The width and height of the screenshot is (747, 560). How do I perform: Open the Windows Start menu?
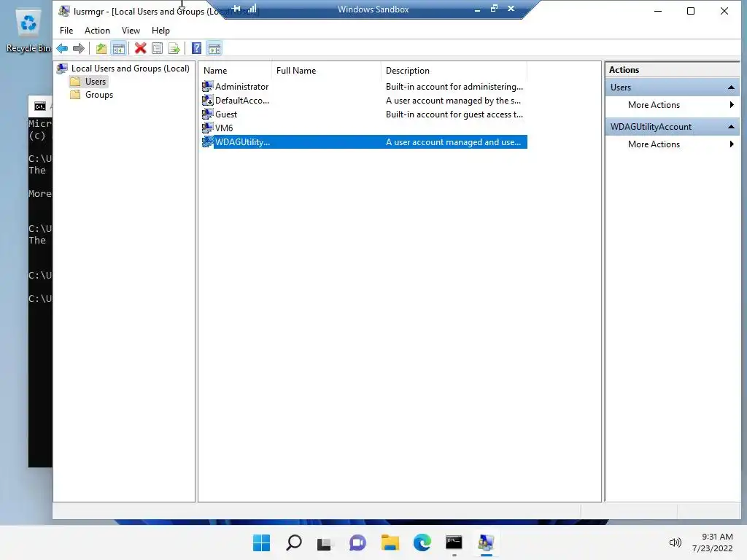261,542
